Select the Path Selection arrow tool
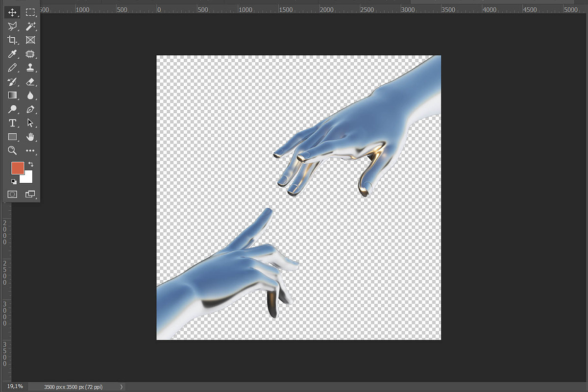The width and height of the screenshot is (588, 392). point(30,123)
